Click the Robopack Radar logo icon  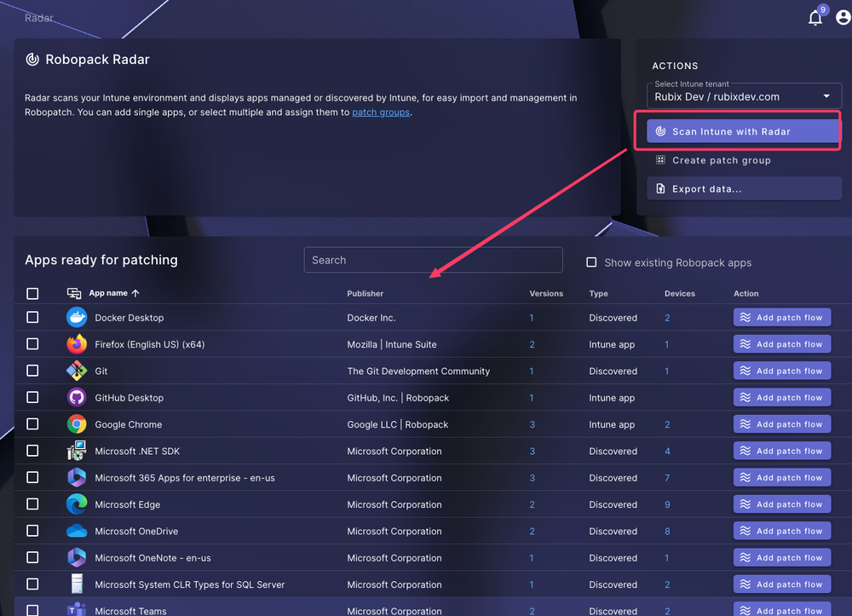coord(32,59)
